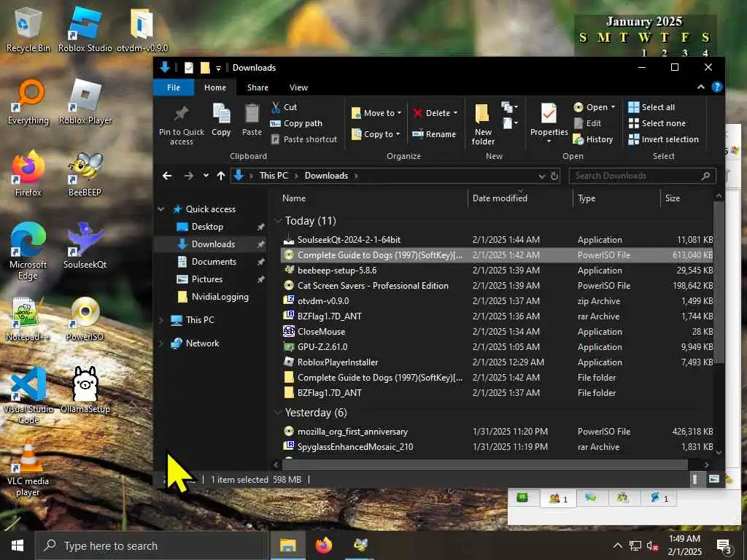Switch to the View ribbon tab

coord(298,87)
